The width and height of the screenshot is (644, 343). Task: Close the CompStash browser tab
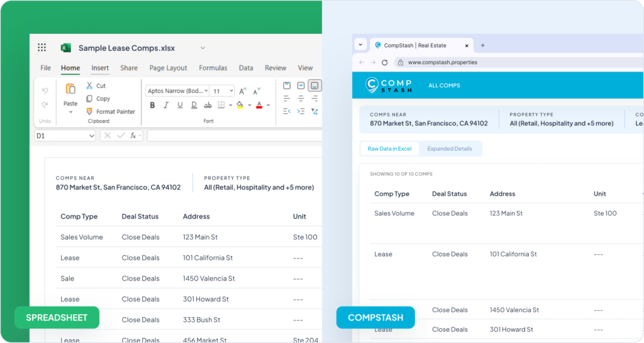coord(467,45)
